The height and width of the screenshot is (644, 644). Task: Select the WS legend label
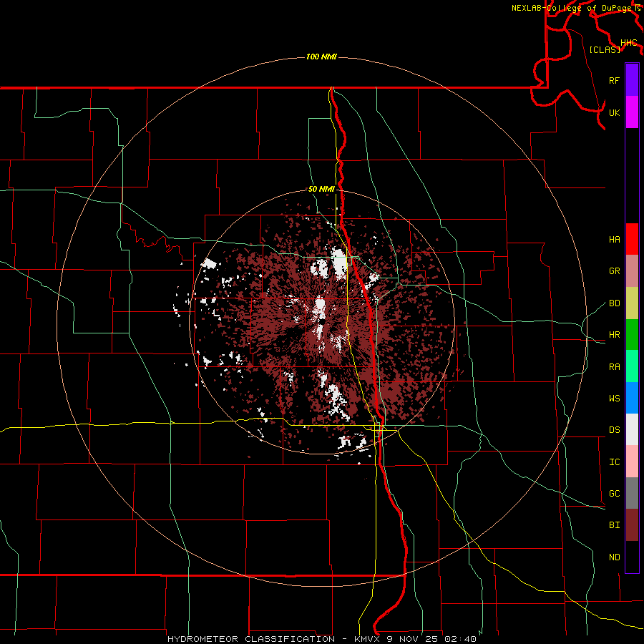point(614,398)
